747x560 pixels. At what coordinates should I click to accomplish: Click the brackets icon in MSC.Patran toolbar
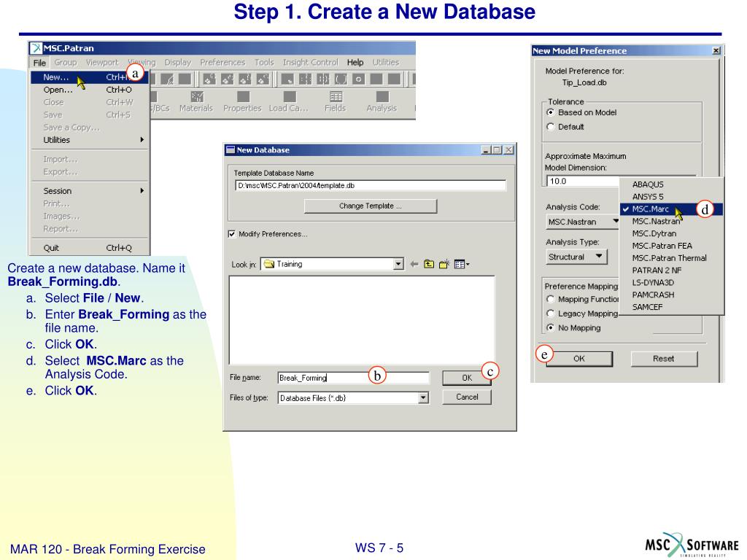pyautogui.click(x=341, y=79)
